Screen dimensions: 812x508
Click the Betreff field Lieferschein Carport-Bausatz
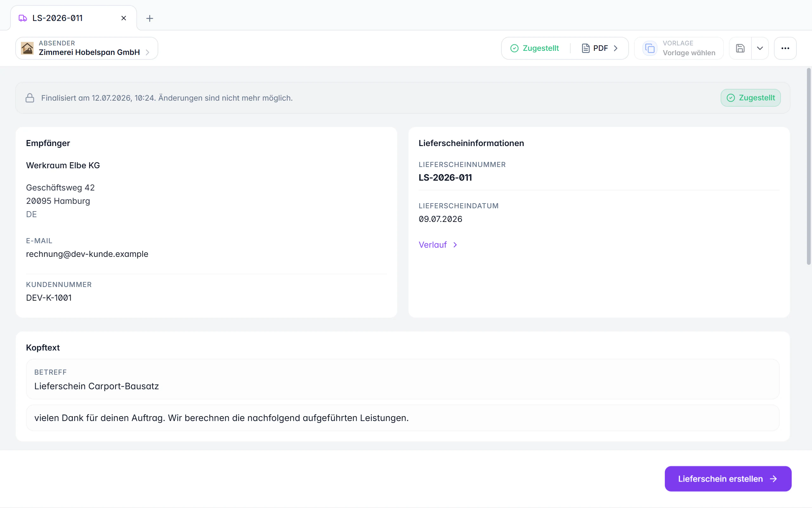[x=403, y=379]
